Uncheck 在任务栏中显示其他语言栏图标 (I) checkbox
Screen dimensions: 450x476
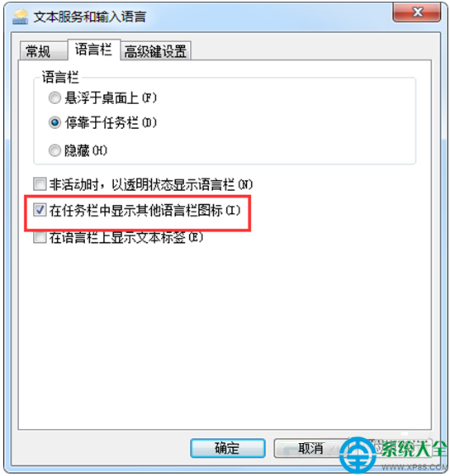40,210
